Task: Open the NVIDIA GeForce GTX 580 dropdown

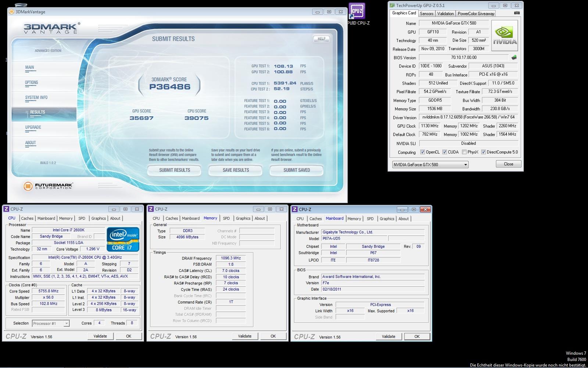Action: [x=430, y=164]
